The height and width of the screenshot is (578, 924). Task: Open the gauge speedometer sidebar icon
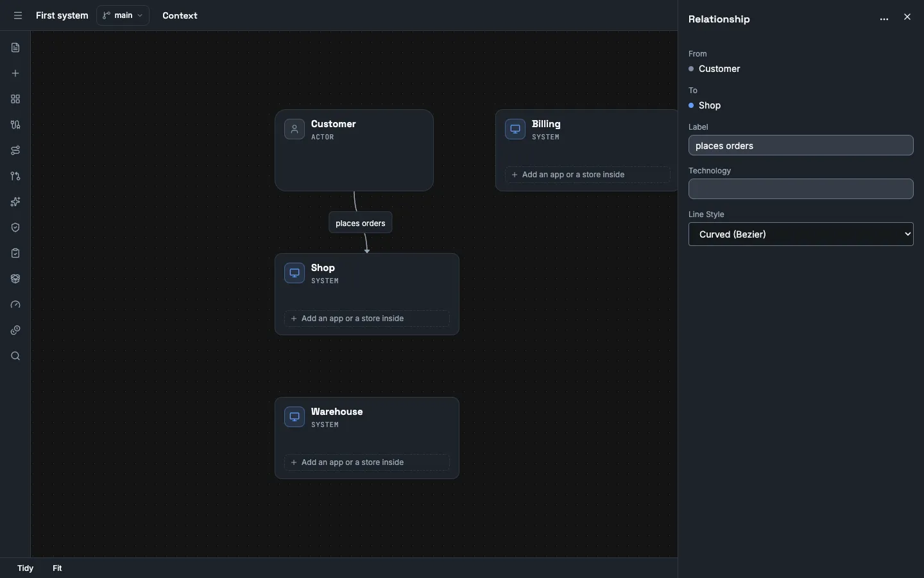15,304
